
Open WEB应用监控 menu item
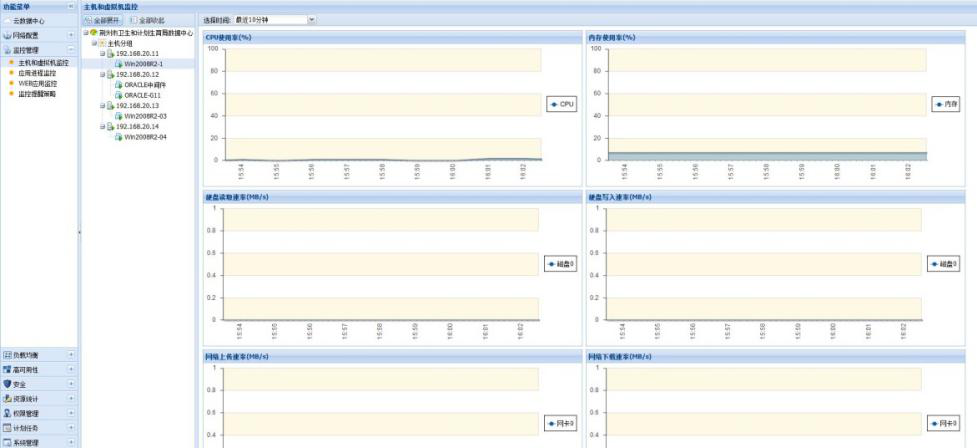37,83
